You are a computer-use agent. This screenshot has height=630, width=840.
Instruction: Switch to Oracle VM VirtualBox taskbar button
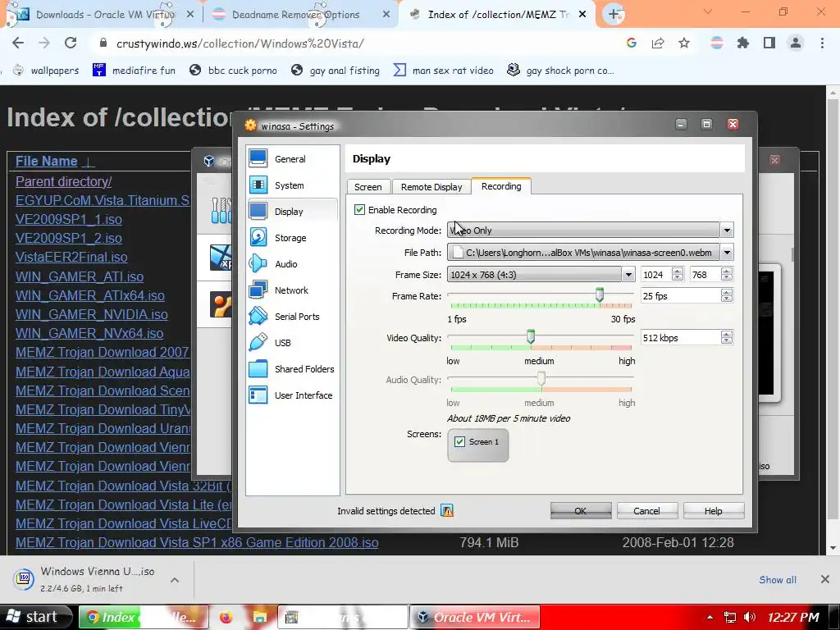click(x=475, y=617)
